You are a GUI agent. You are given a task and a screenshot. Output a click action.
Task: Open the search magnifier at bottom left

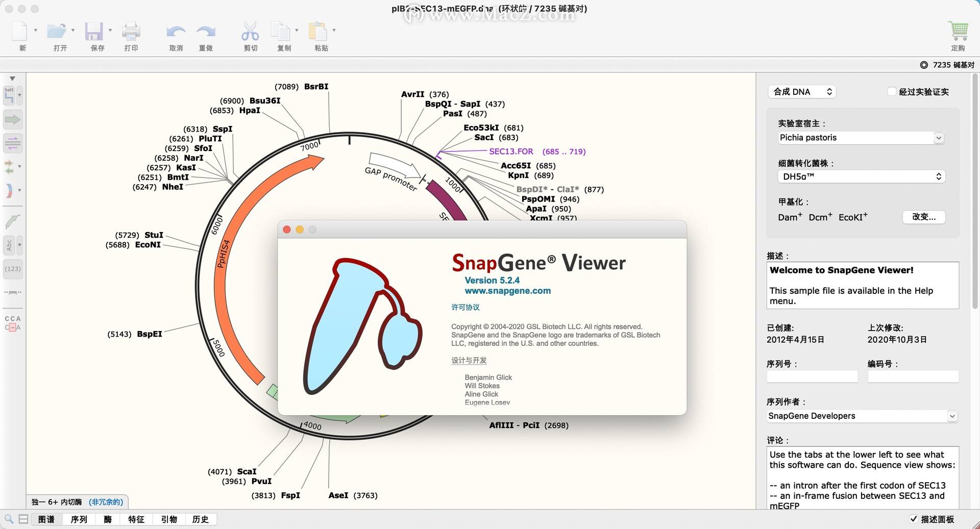8,519
